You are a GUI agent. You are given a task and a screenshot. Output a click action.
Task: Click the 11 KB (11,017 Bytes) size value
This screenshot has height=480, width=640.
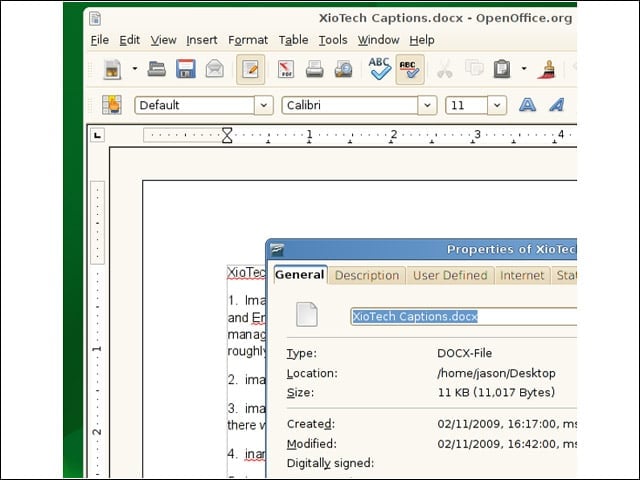pos(496,392)
